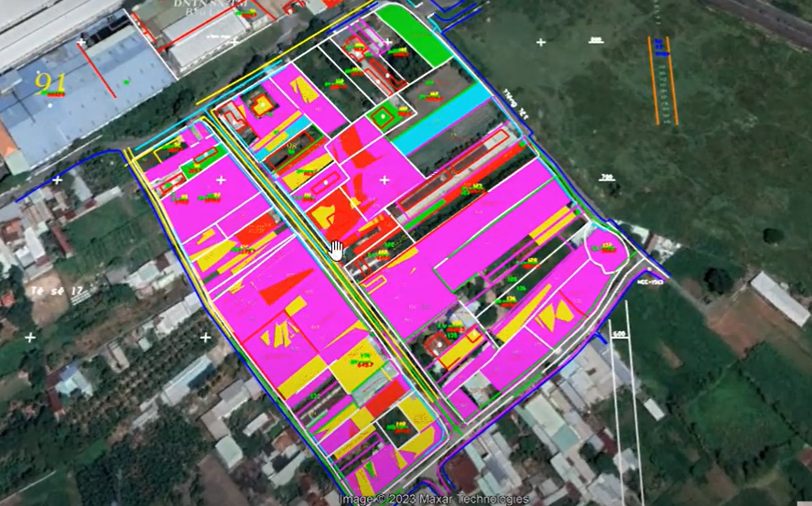
Task: Click the "NCC-1563" boundary label
Action: coord(650,283)
